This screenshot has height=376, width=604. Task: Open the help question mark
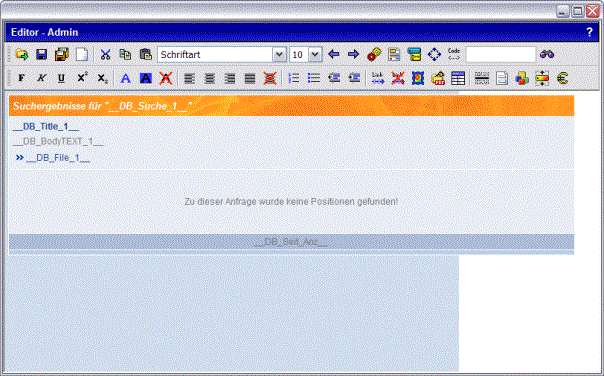coord(590,32)
